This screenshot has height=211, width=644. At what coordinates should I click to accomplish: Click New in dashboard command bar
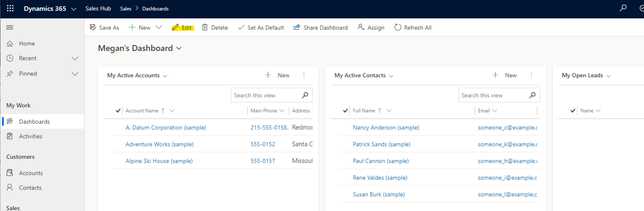point(140,28)
